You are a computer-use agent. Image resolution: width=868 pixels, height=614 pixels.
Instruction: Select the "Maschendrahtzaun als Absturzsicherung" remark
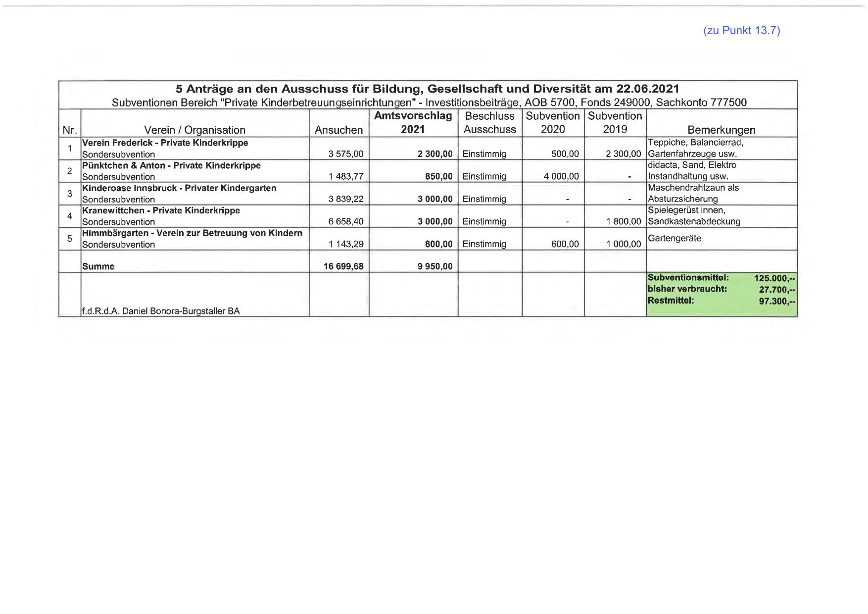(x=693, y=194)
